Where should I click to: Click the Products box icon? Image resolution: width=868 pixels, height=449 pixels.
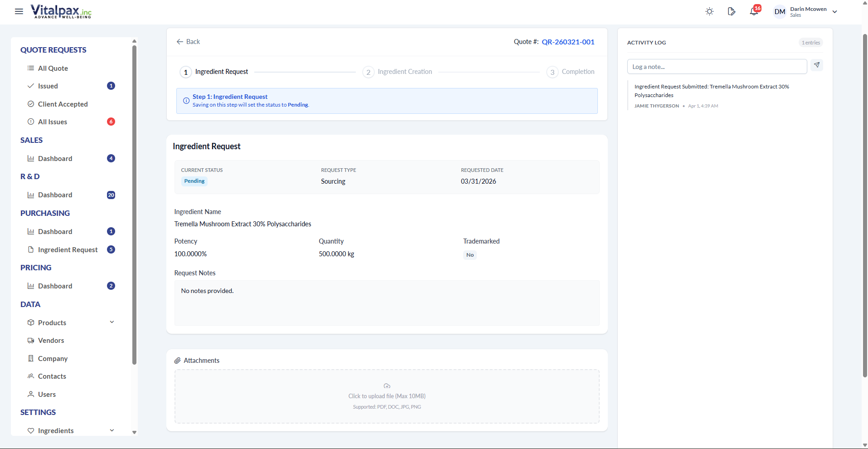pos(31,322)
